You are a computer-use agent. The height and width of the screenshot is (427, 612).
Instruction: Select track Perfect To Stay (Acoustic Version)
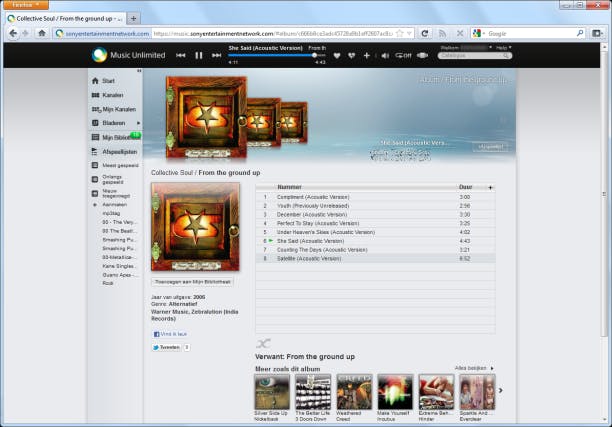pyautogui.click(x=375, y=223)
